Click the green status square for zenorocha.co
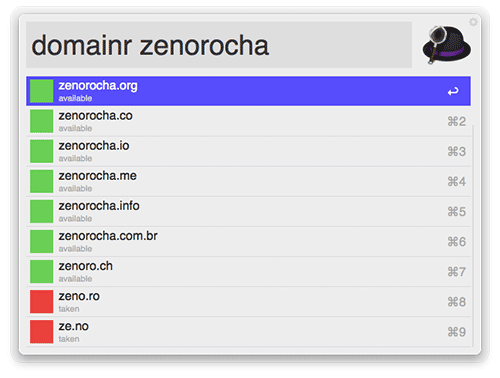Screen dimensions: 500x378 [42, 121]
